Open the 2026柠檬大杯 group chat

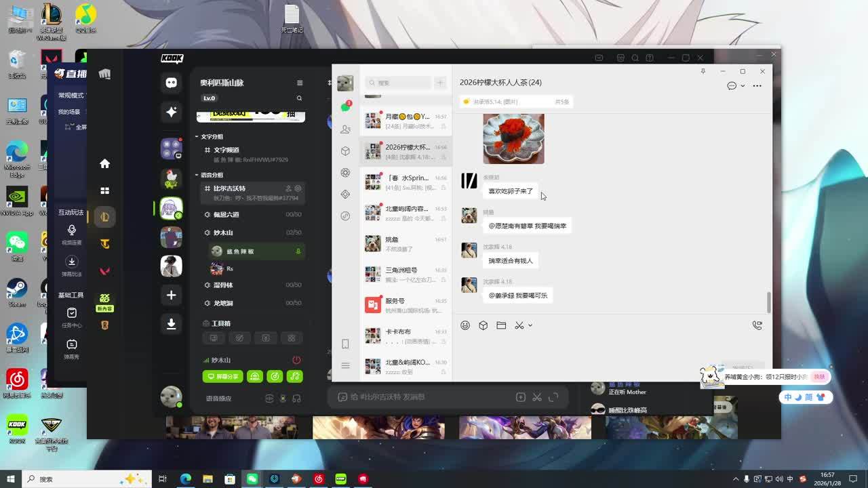point(406,151)
